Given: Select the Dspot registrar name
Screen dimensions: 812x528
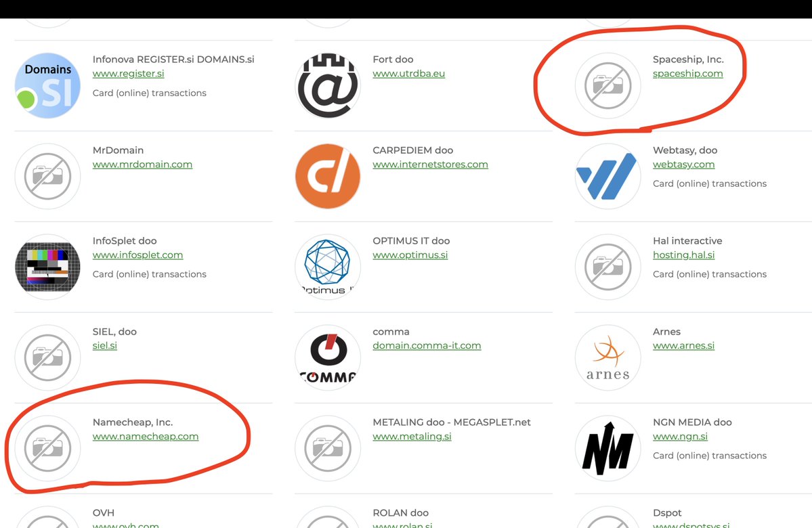Looking at the screenshot, I should click(x=668, y=513).
